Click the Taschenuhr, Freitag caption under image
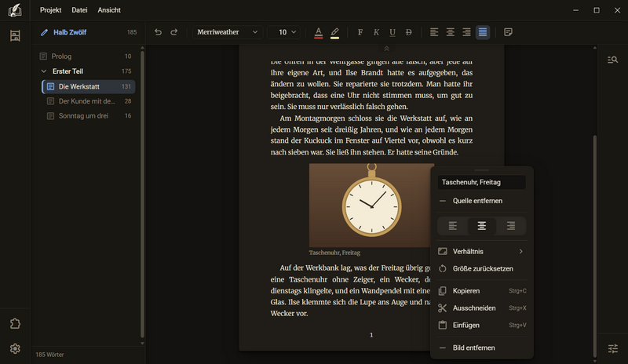This screenshot has height=364, width=628. click(334, 253)
